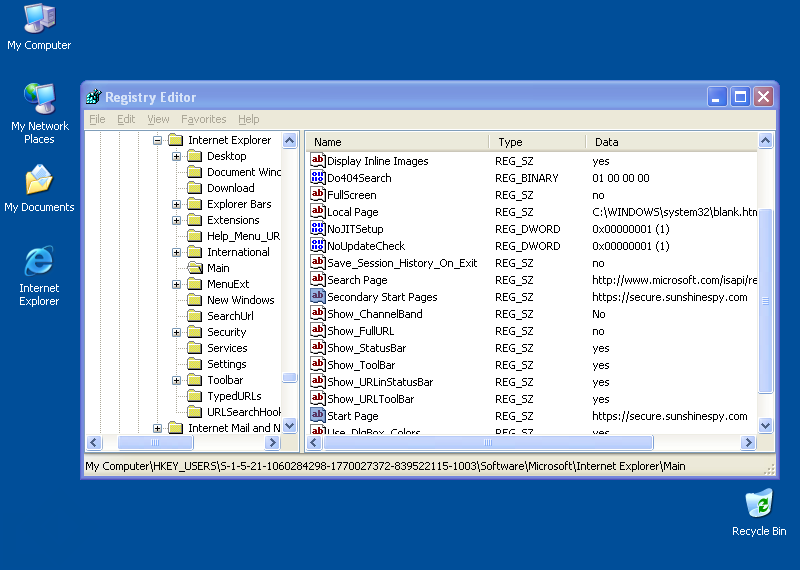Open the Favorites menu
This screenshot has width=800, height=570.
point(204,119)
